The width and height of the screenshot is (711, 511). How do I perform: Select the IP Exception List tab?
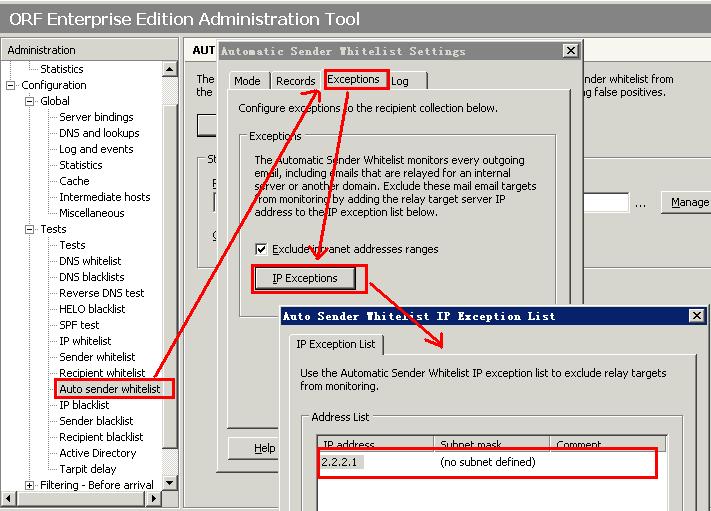336,344
